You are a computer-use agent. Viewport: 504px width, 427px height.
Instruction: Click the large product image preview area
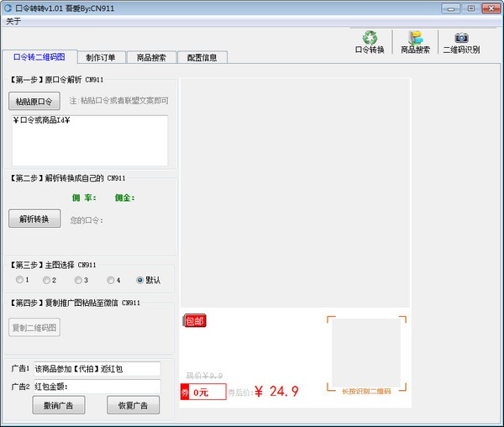pos(295,193)
